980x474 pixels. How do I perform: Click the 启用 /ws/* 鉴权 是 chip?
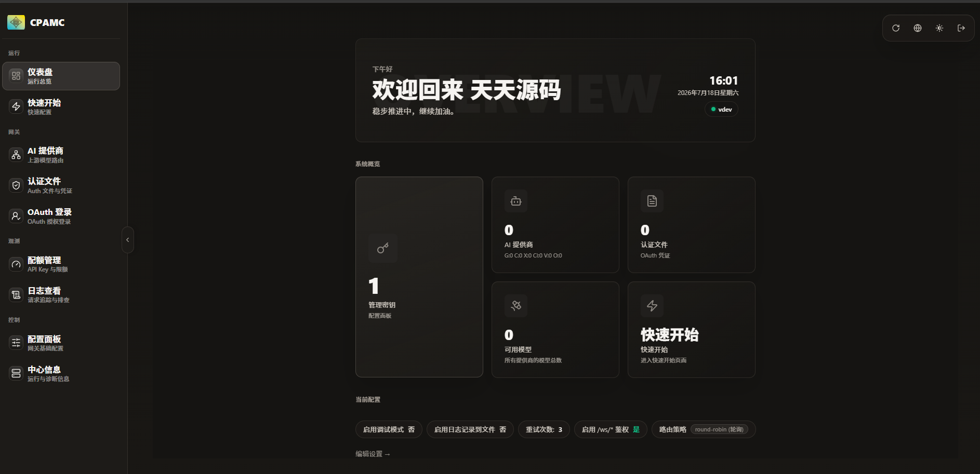click(x=611, y=429)
